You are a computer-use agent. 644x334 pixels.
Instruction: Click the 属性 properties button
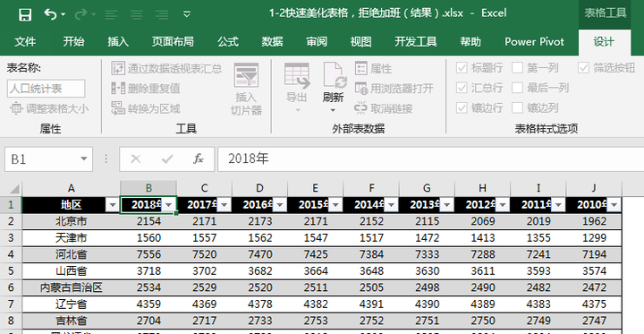click(x=373, y=68)
